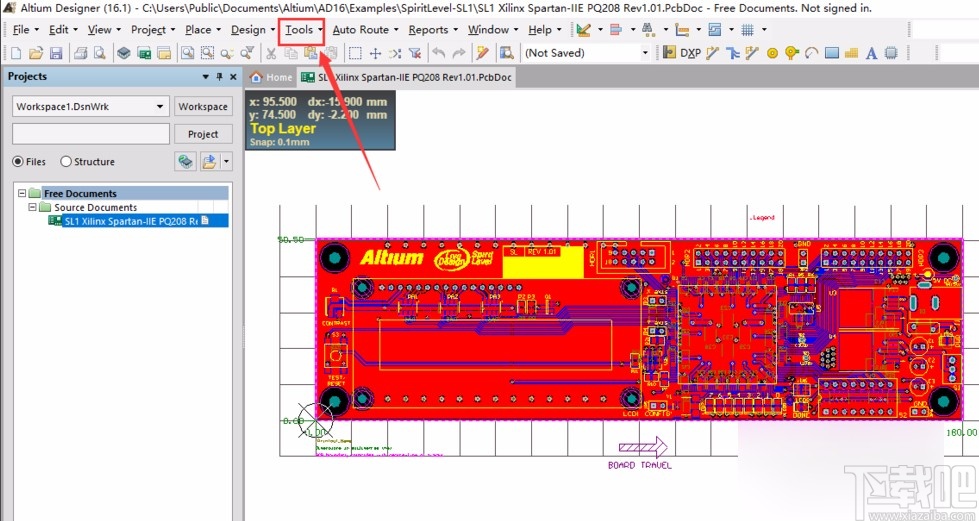Place a polygon pour icon
The image size is (979, 521).
[851, 53]
